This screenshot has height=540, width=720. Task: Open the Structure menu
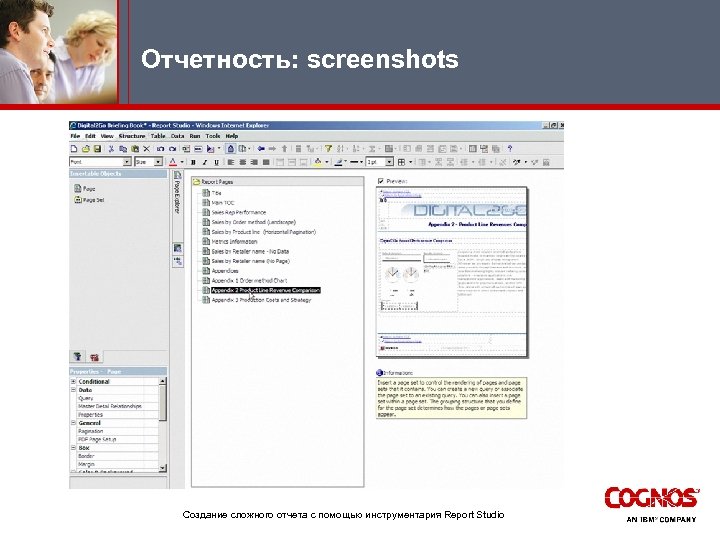pos(132,136)
